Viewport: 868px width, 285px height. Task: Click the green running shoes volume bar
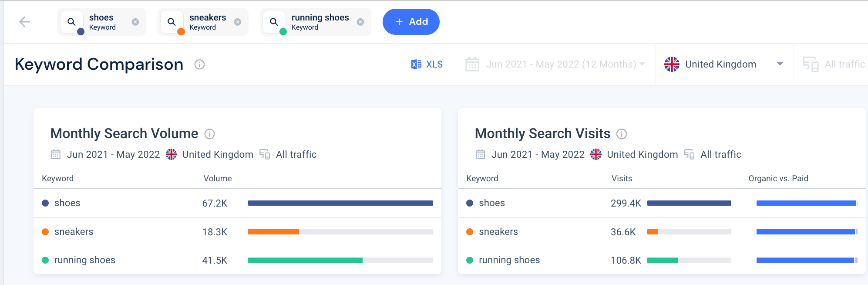point(305,260)
